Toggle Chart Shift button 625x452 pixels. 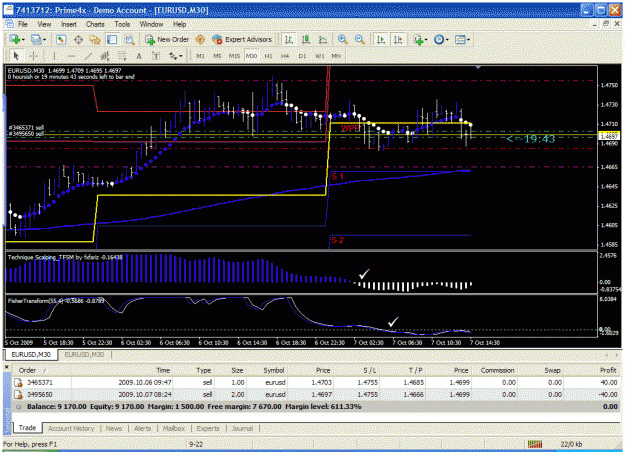398,39
